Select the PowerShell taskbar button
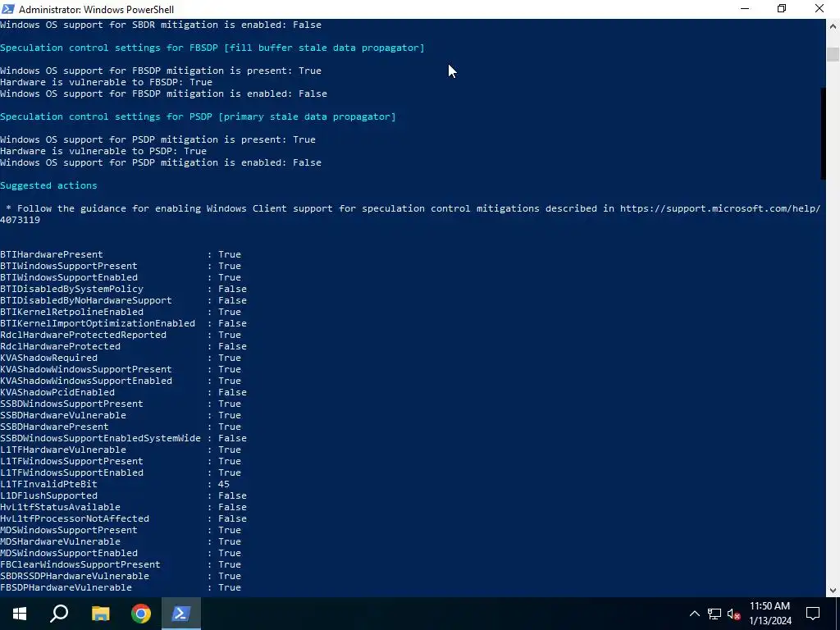This screenshot has height=630, width=840. (x=181, y=614)
